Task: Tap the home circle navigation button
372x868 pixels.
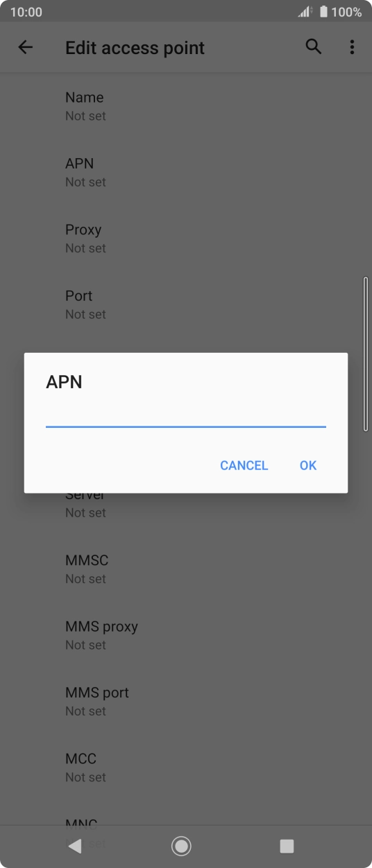Action: tap(181, 846)
